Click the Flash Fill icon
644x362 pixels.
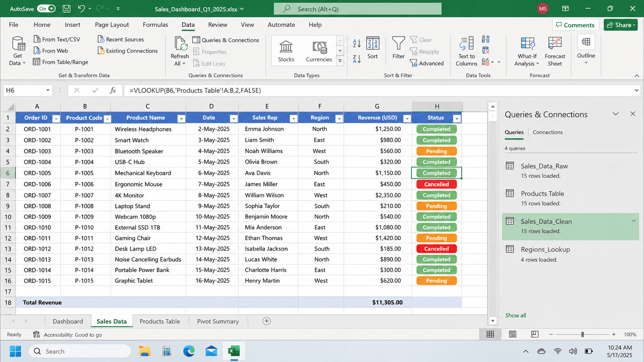486,39
